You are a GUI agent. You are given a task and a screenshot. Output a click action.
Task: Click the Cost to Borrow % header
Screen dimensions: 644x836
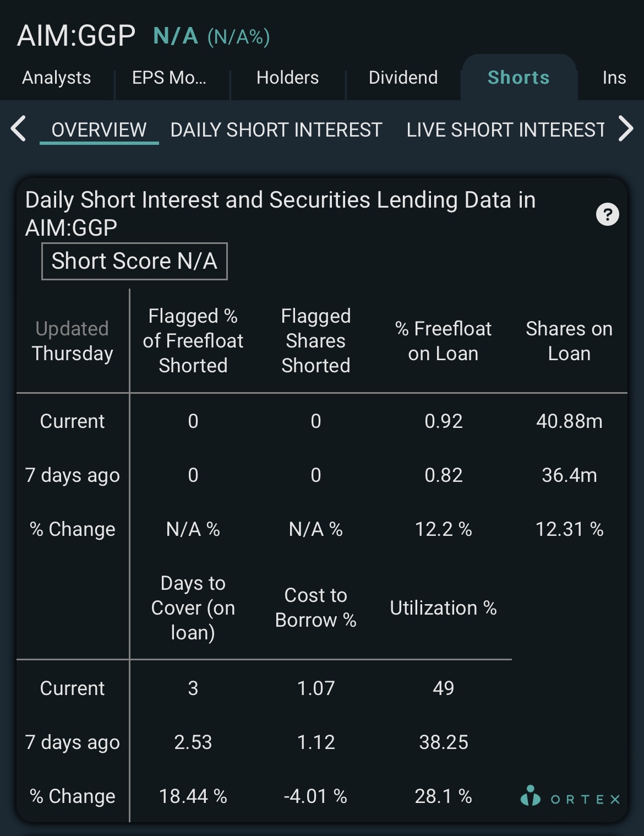[x=316, y=608]
